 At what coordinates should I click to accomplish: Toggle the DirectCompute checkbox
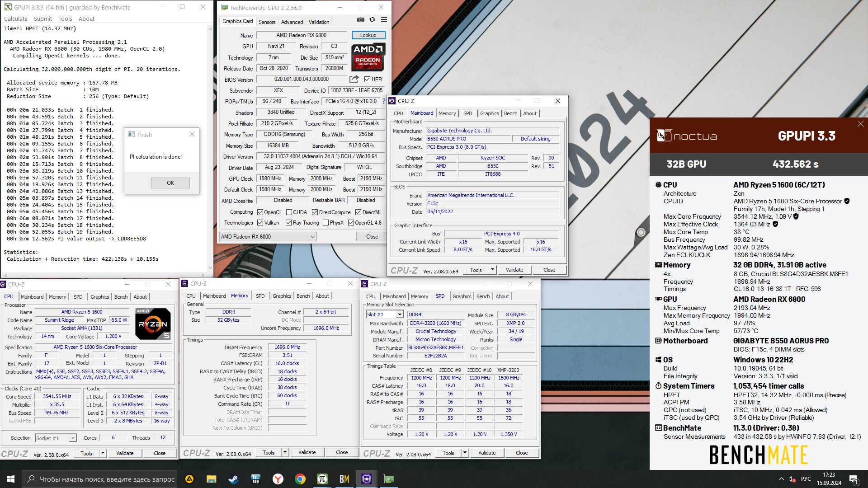tap(315, 212)
